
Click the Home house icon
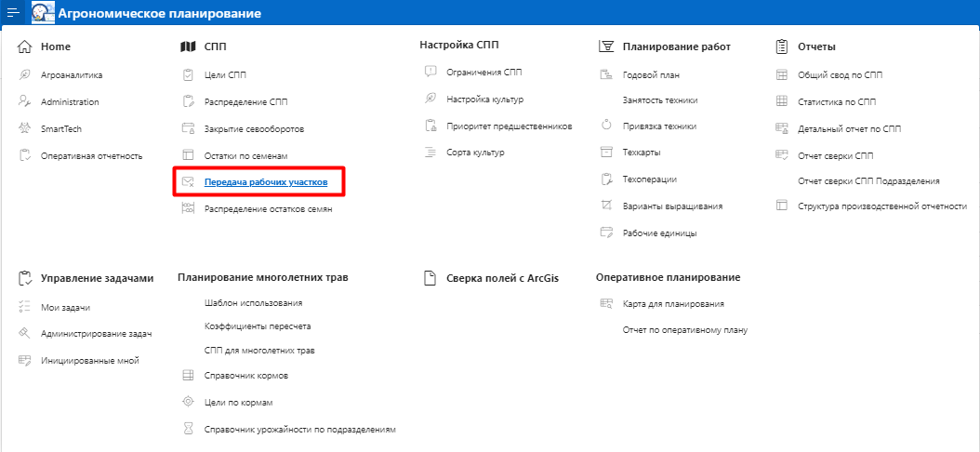(25, 47)
